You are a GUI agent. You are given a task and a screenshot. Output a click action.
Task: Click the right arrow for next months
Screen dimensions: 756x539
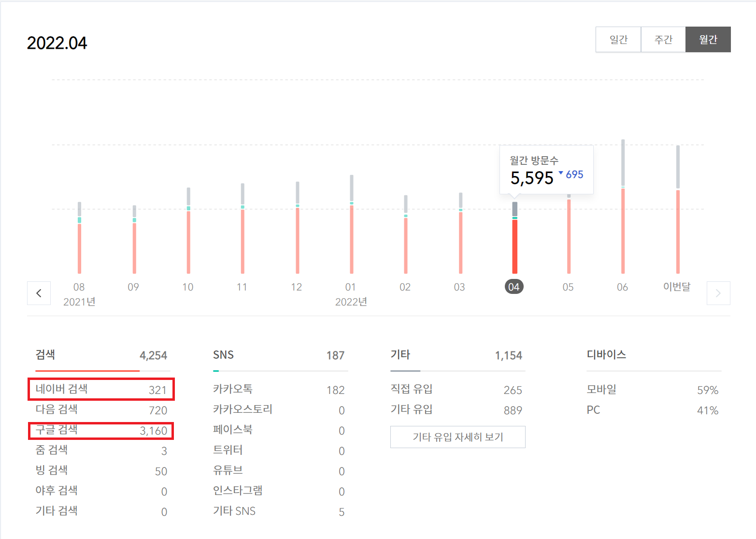point(718,293)
